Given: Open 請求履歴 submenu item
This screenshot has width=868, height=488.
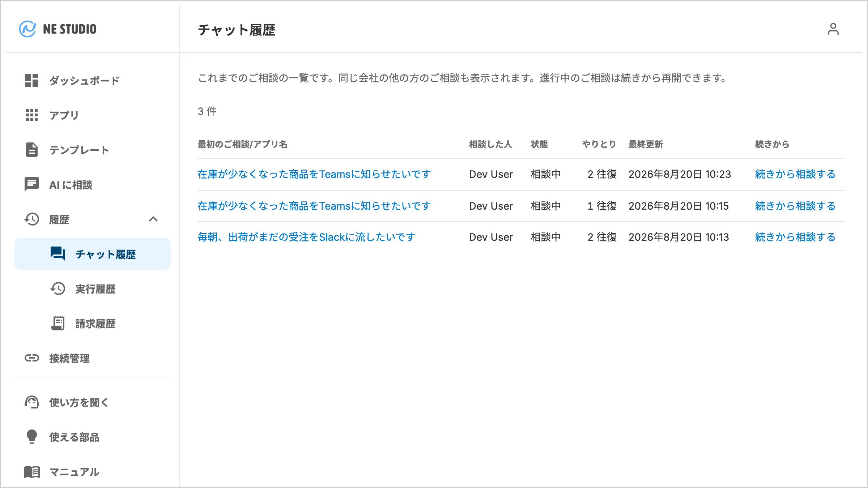Looking at the screenshot, I should (93, 323).
